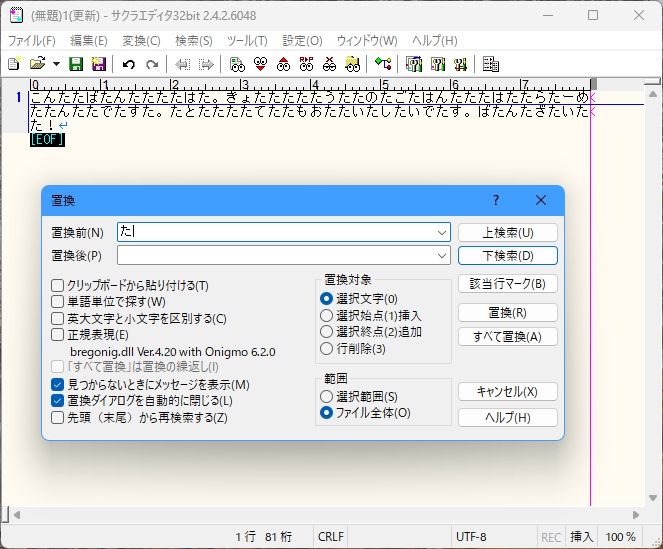Image resolution: width=663 pixels, height=549 pixels.
Task: Select 選択始点(1)挿入 radio button
Action: (326, 316)
